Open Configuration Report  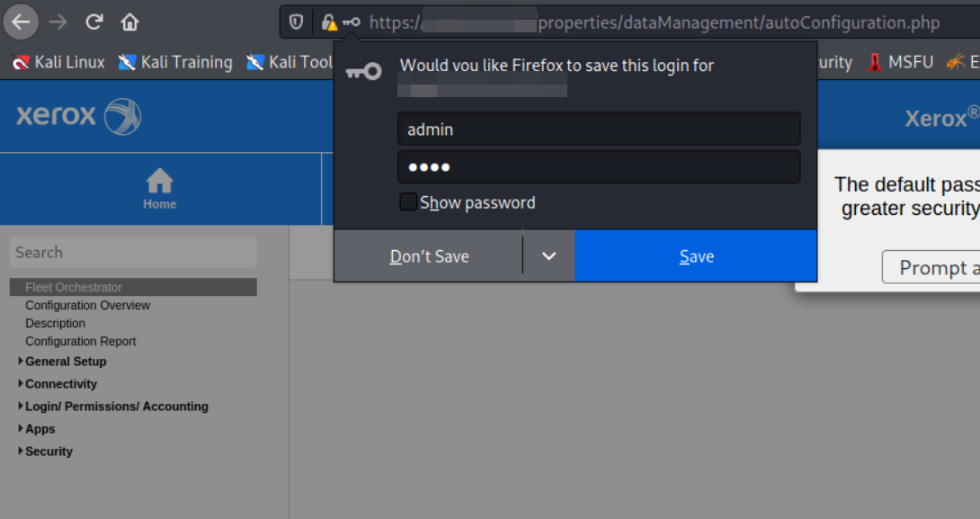81,342
